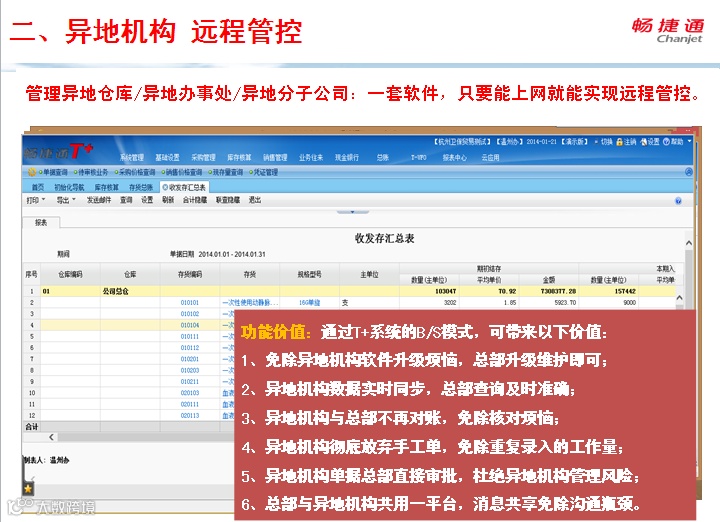The height and width of the screenshot is (522, 720).
Task: Open the 16G单管 specification link
Action: coord(309,303)
